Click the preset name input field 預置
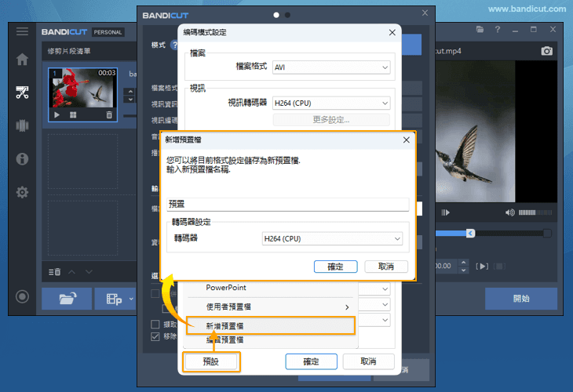The width and height of the screenshot is (573, 392). pyautogui.click(x=287, y=205)
